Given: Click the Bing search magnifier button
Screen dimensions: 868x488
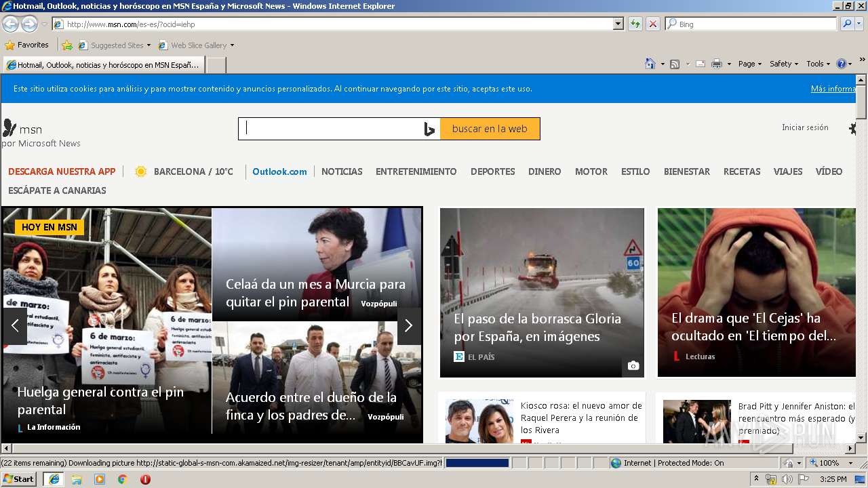Looking at the screenshot, I should 846,24.
